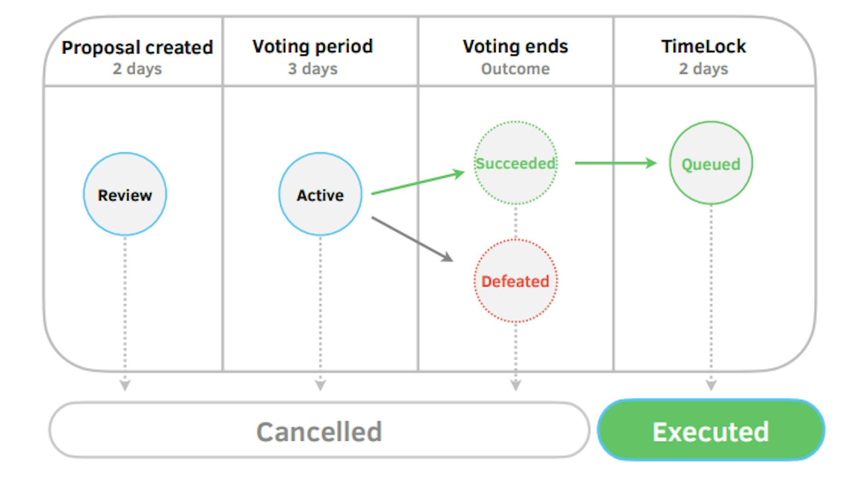Screen dimensions: 868x489
Task: Click the Review state circle
Action: [x=125, y=194]
